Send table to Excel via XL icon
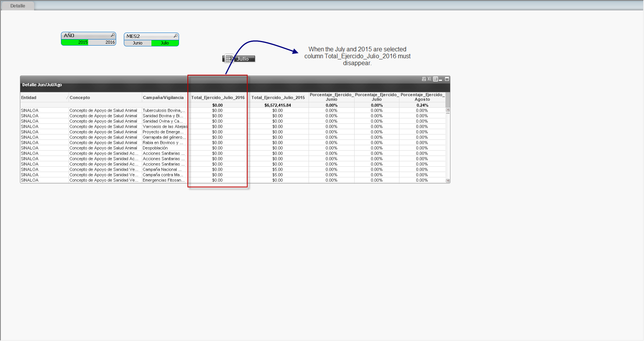The image size is (644, 341). point(430,79)
